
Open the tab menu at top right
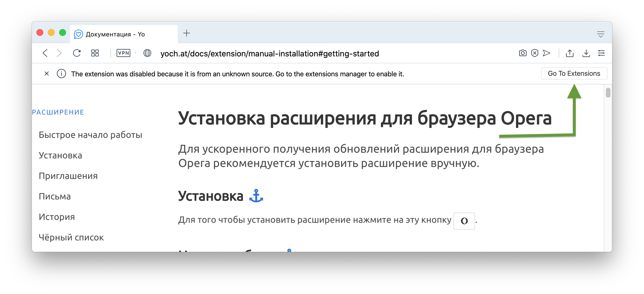click(x=601, y=34)
